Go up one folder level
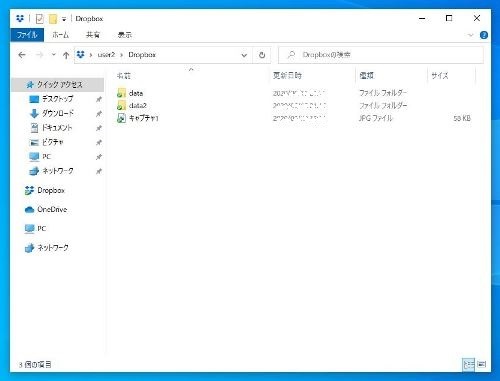Image resolution: width=500 pixels, height=381 pixels. (66, 55)
